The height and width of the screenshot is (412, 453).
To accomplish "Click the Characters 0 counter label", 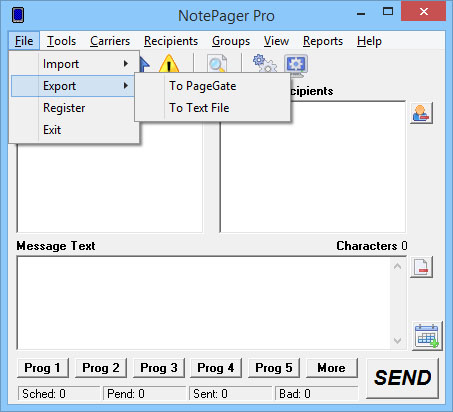I will click(372, 246).
